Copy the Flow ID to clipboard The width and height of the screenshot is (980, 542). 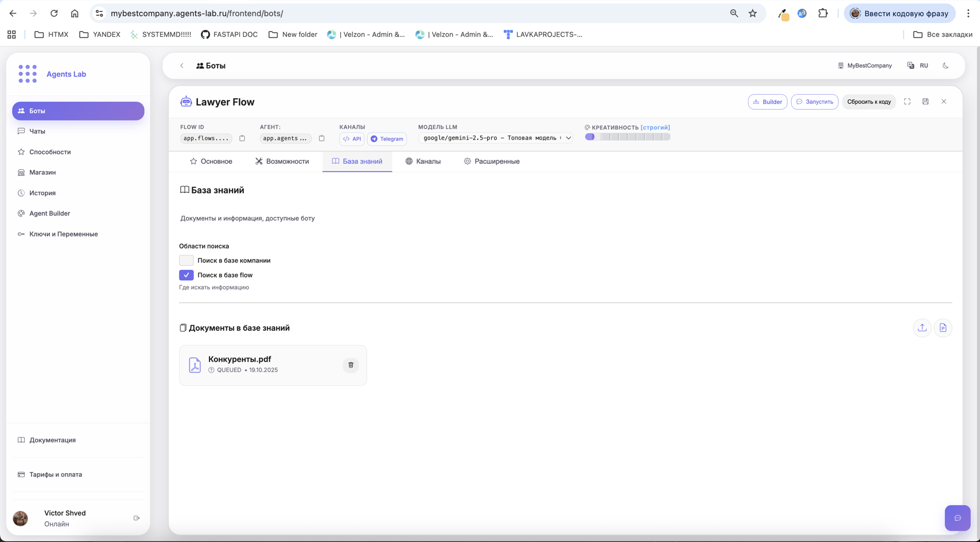point(242,138)
